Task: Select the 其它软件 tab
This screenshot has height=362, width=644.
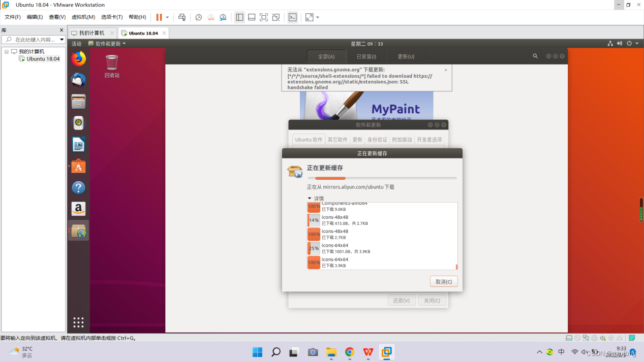Action: click(x=338, y=140)
